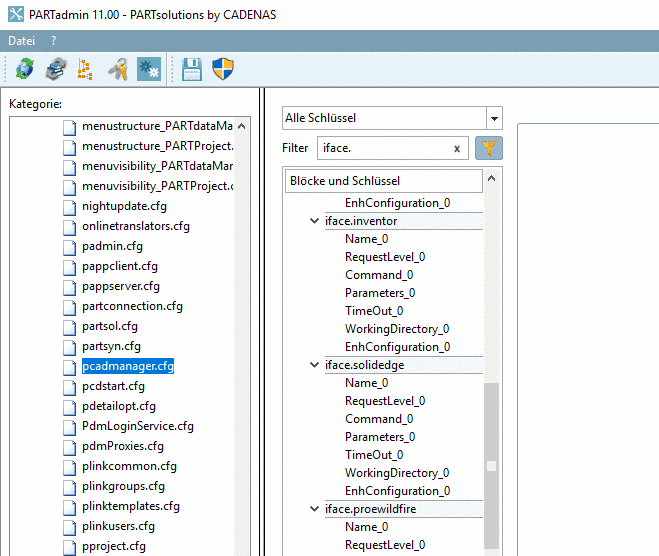
Task: Open the Datei menu
Action: click(21, 41)
